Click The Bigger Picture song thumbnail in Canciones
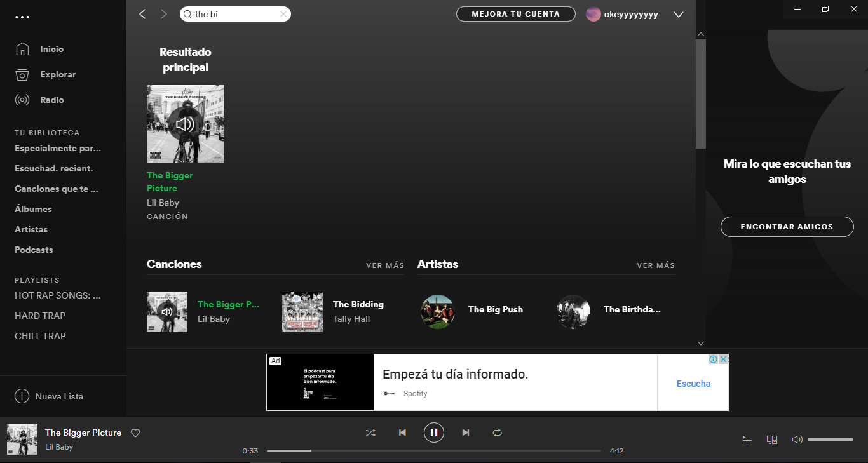 (167, 312)
